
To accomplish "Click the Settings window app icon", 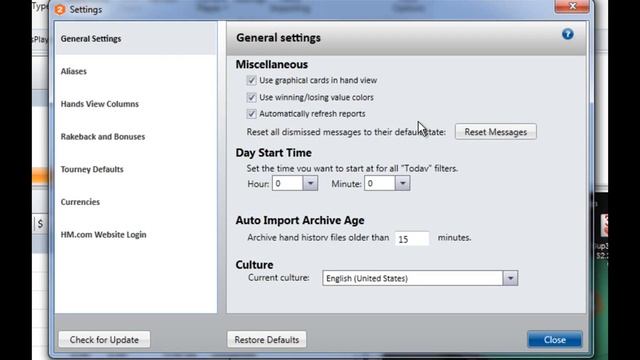I will tap(60, 9).
